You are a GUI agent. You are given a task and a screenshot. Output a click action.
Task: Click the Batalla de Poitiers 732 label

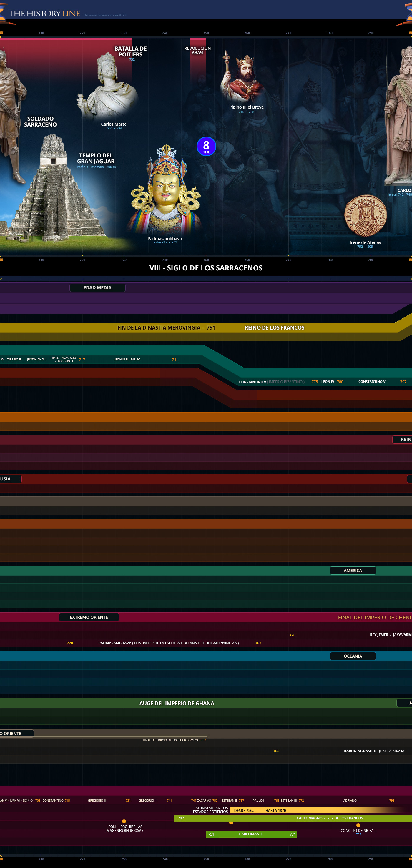[x=131, y=53]
